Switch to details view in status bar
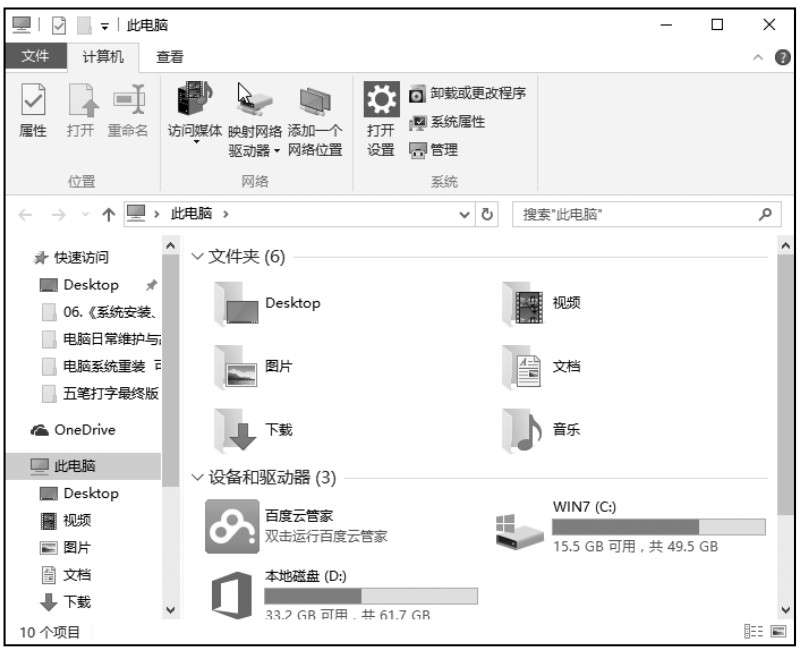The image size is (803, 653). [x=753, y=631]
